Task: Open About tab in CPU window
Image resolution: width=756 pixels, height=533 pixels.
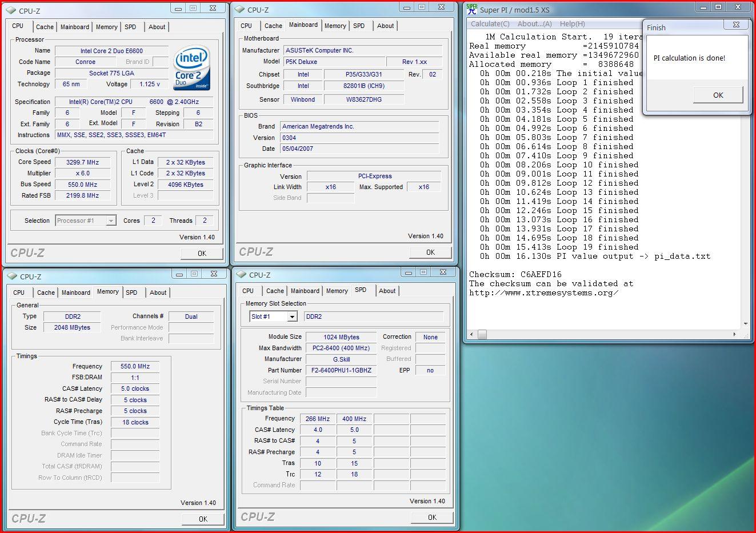Action: 157,27
